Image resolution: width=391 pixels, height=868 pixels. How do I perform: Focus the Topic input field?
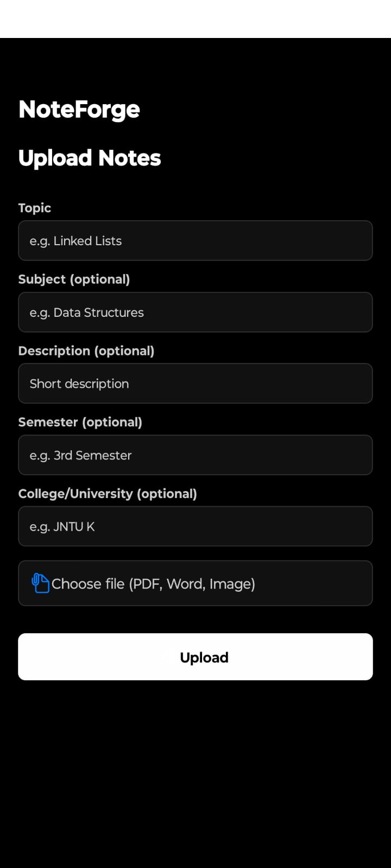(195, 241)
